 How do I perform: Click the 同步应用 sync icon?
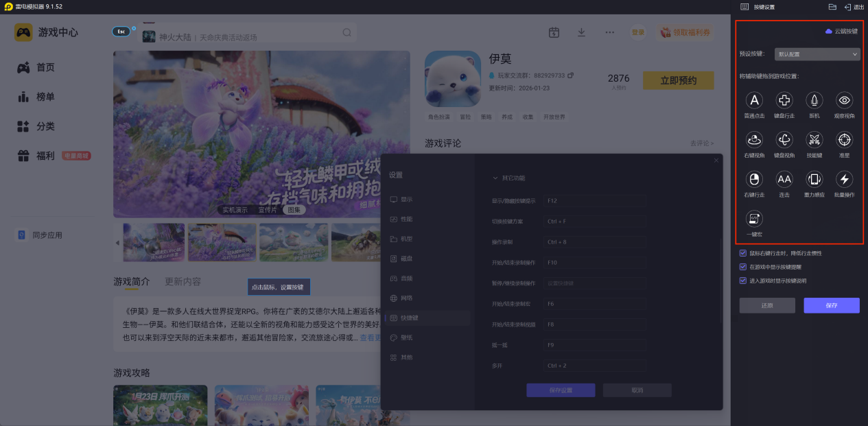coord(22,235)
